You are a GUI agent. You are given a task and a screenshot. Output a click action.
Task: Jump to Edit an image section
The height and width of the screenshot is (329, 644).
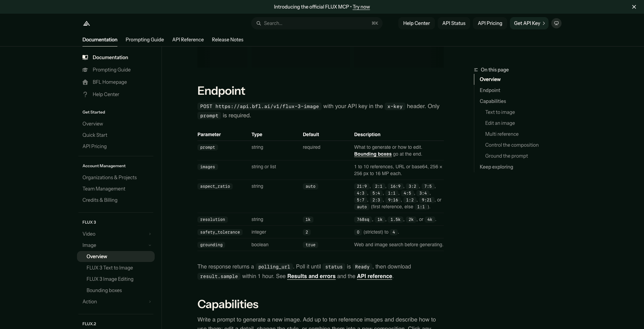[x=500, y=123]
